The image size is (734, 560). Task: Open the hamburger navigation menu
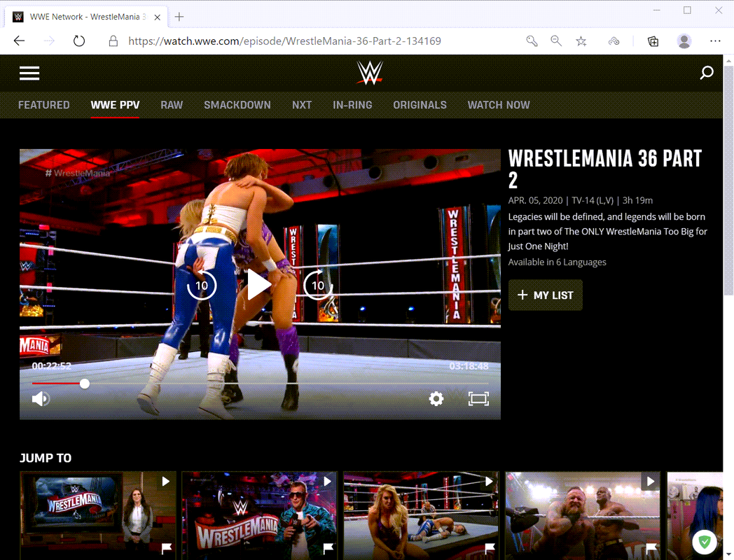pyautogui.click(x=29, y=73)
